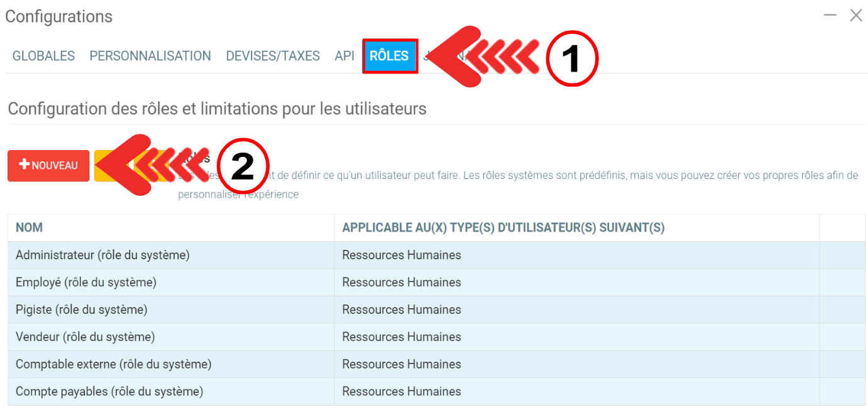The height and width of the screenshot is (410, 868).
Task: Click the Compte payables role
Action: point(109,391)
